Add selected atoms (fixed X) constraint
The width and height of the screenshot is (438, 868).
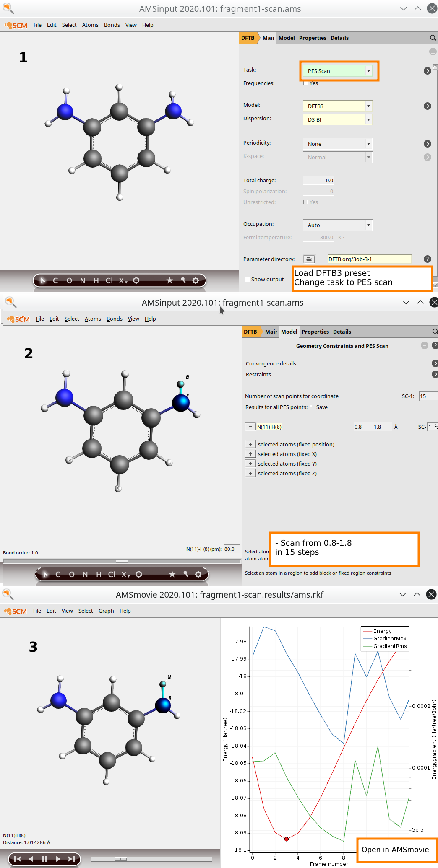click(x=250, y=454)
